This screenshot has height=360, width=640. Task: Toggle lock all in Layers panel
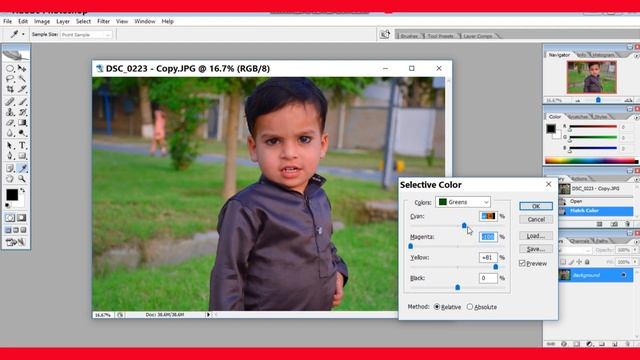click(x=587, y=262)
